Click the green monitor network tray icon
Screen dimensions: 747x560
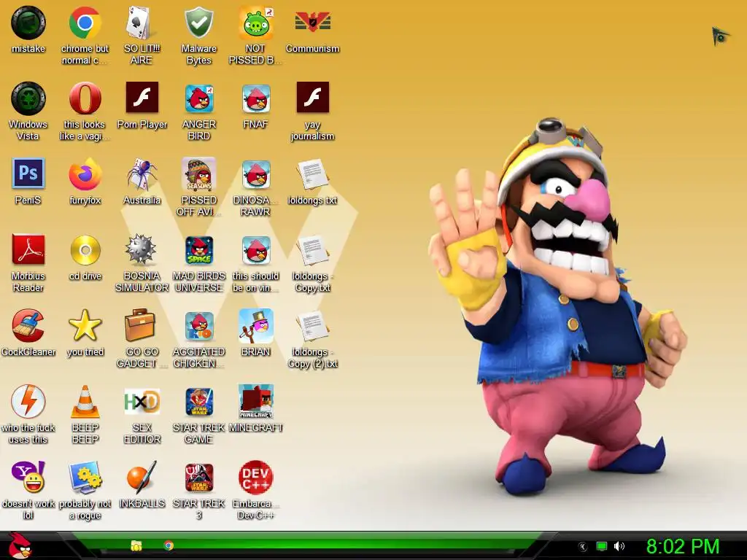pyautogui.click(x=602, y=547)
